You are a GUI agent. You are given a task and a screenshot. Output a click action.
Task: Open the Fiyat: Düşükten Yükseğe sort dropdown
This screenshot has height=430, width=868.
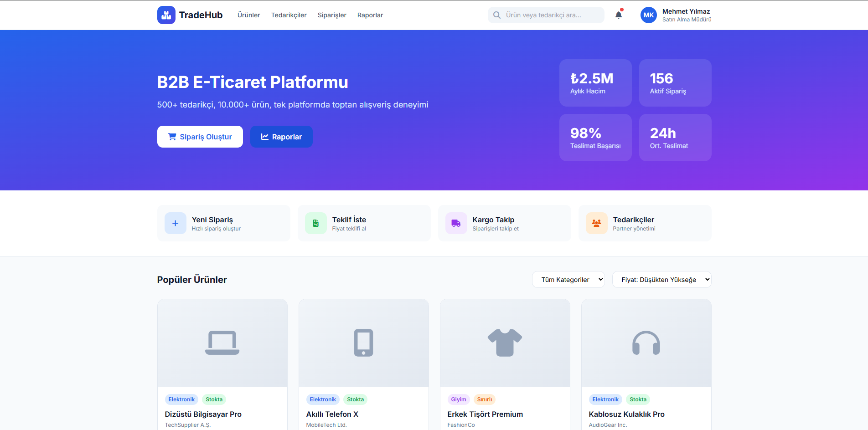coord(662,280)
